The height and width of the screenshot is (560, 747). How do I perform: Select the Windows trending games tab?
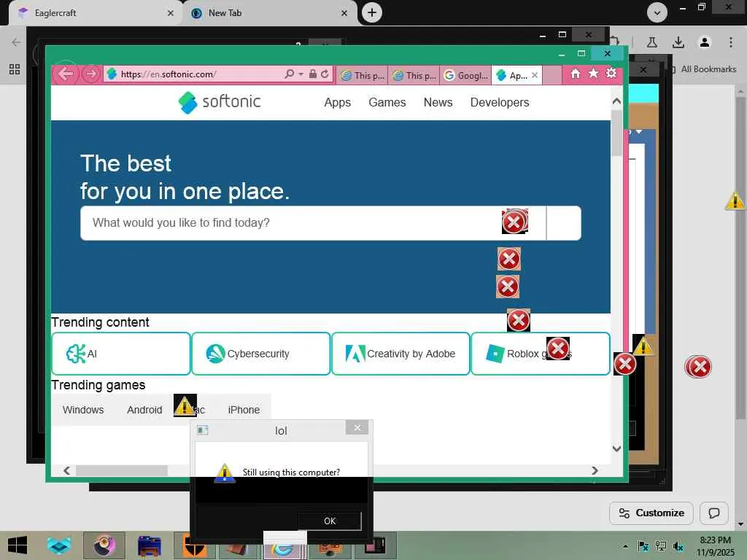pyautogui.click(x=83, y=410)
